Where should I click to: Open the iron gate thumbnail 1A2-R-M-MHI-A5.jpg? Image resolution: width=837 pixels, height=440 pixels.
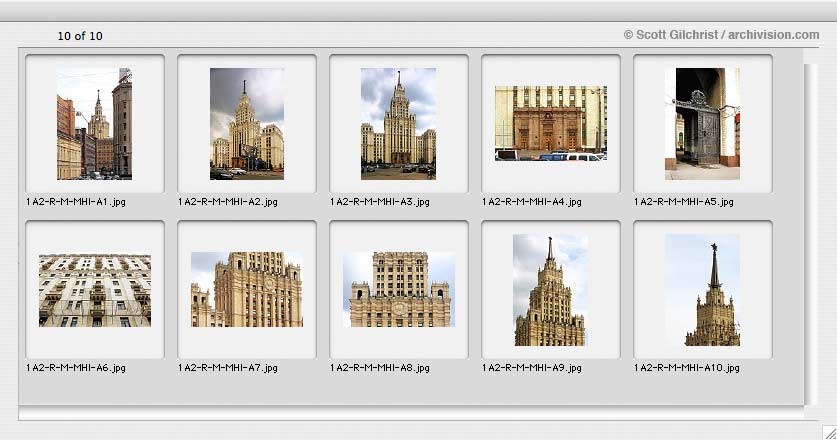coord(702,123)
